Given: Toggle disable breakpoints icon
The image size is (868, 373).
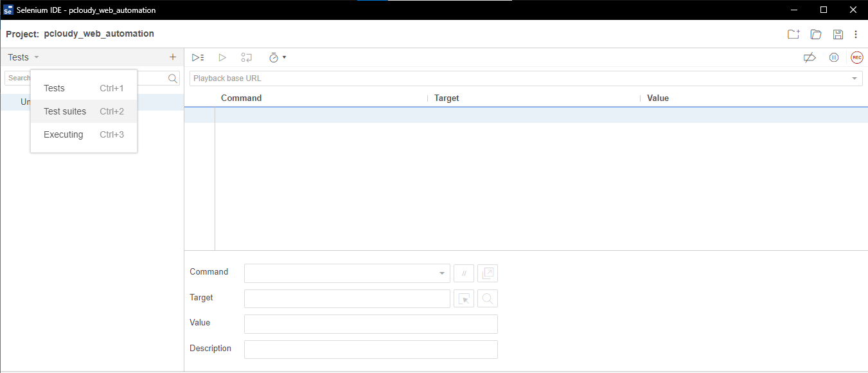Looking at the screenshot, I should tap(810, 57).
